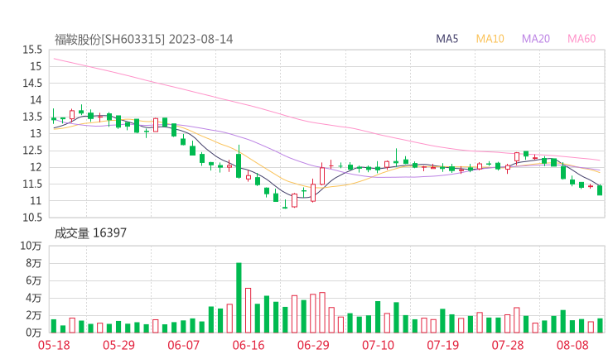The width and height of the screenshot is (613, 364).
Task: Click the 06-07 date axis label
Action: (x=183, y=345)
